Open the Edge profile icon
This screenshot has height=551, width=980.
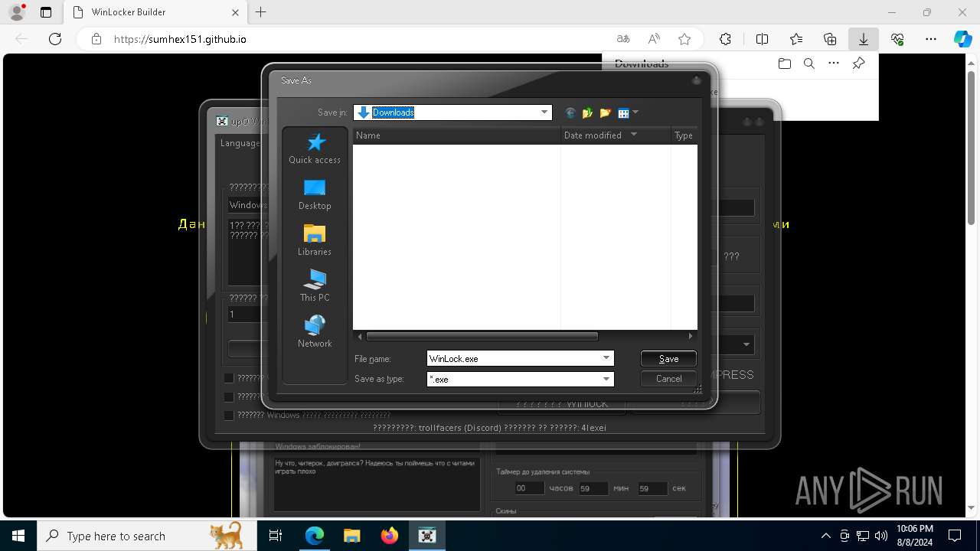(x=17, y=12)
